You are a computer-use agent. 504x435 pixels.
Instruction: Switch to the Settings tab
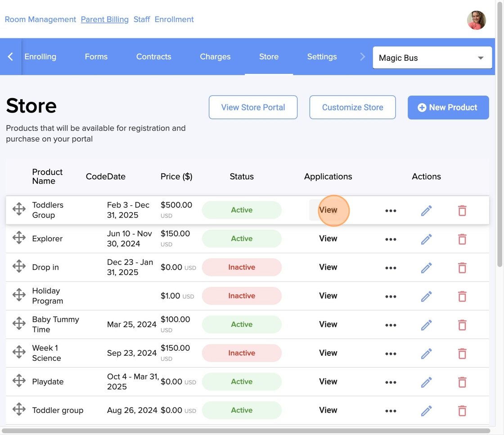322,57
